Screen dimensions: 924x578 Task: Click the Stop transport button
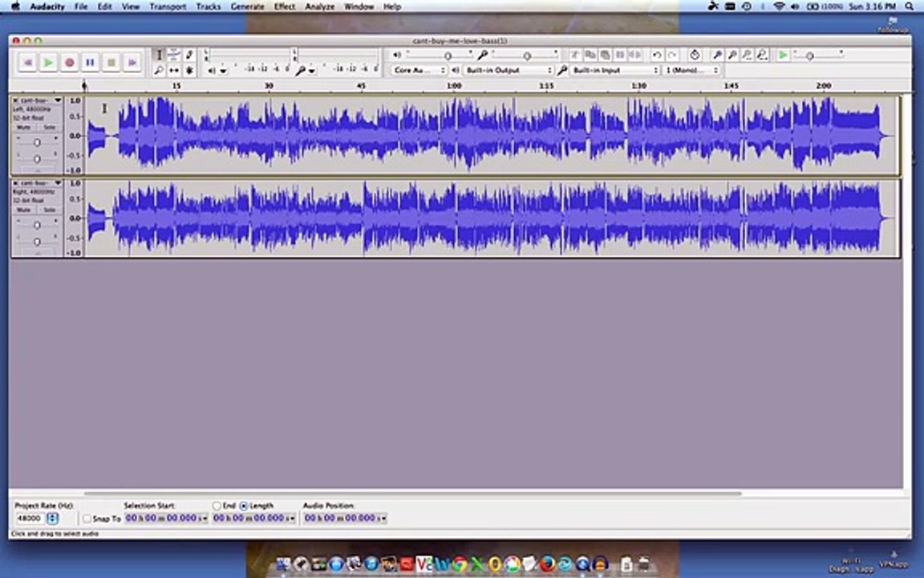pyautogui.click(x=111, y=62)
